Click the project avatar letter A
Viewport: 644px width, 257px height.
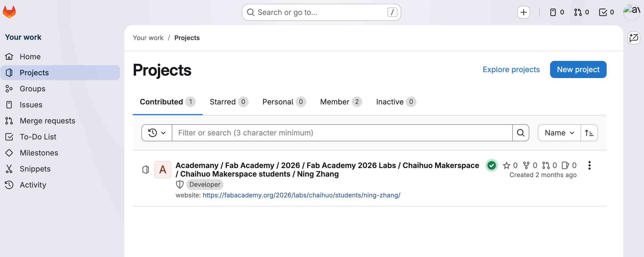163,170
